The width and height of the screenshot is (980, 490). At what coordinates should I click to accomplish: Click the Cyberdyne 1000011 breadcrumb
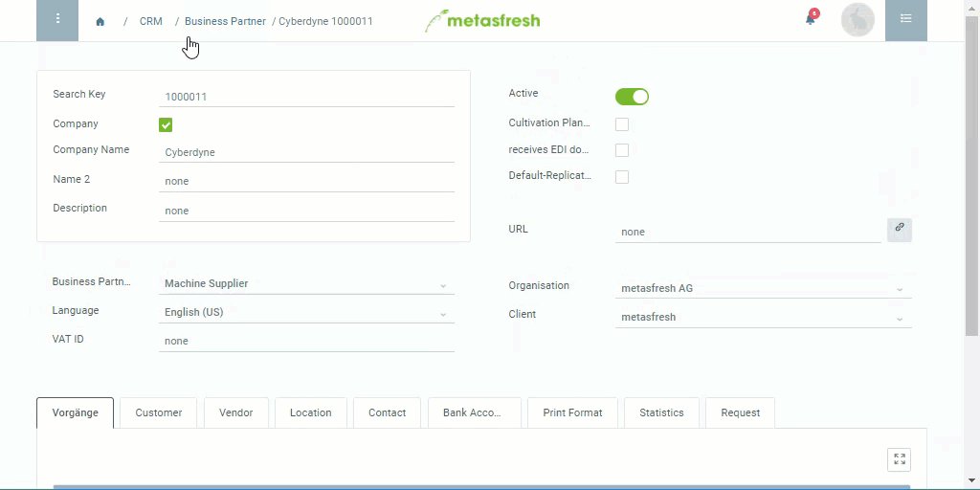pos(325,21)
